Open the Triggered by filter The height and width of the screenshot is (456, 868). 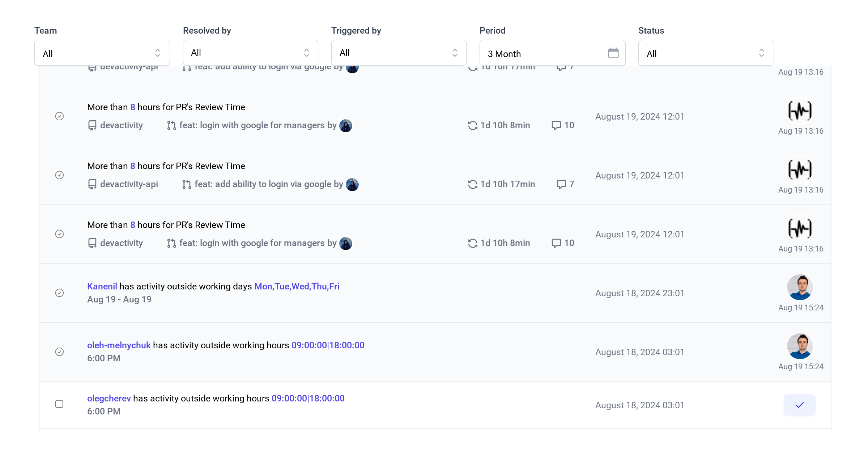[398, 52]
